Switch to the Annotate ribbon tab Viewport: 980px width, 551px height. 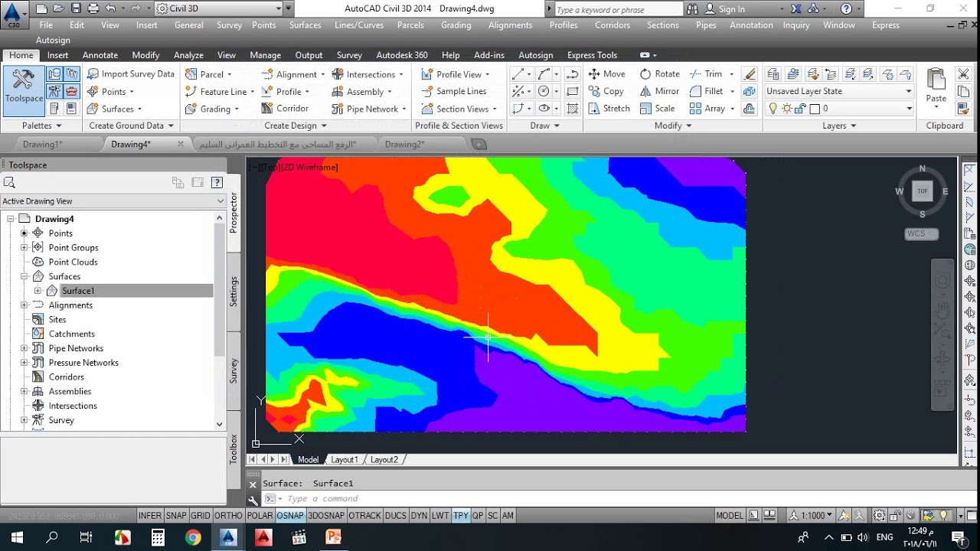pos(100,55)
